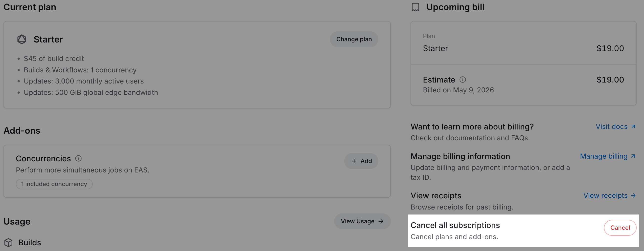Click the Upcoming bill receipt icon
The height and width of the screenshot is (251, 644).
tap(415, 7)
